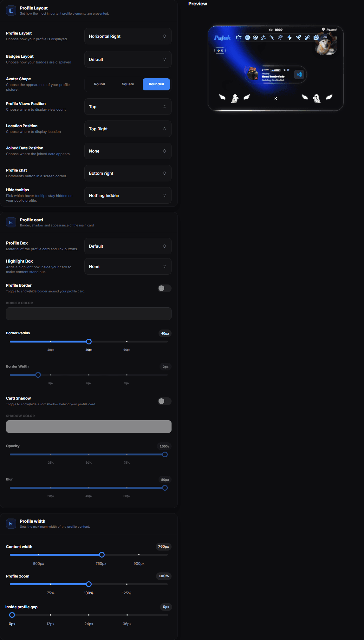Click the Poland location text
The height and width of the screenshot is (640, 364).
pyautogui.click(x=332, y=30)
